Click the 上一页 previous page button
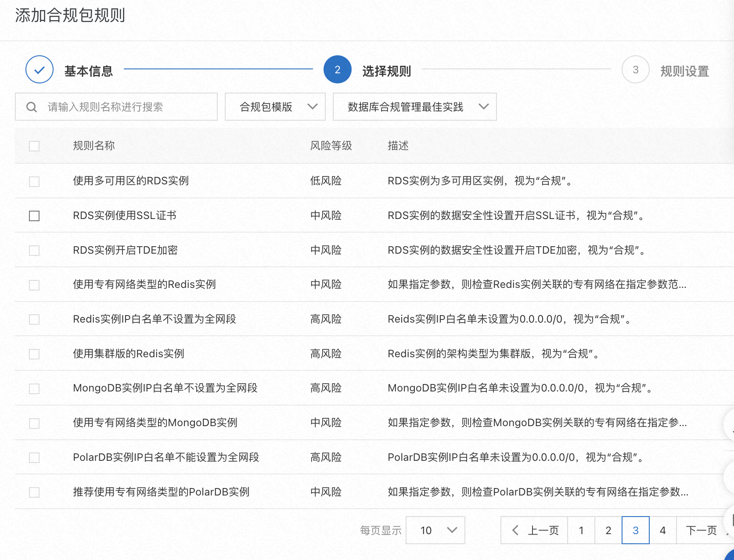 535,530
